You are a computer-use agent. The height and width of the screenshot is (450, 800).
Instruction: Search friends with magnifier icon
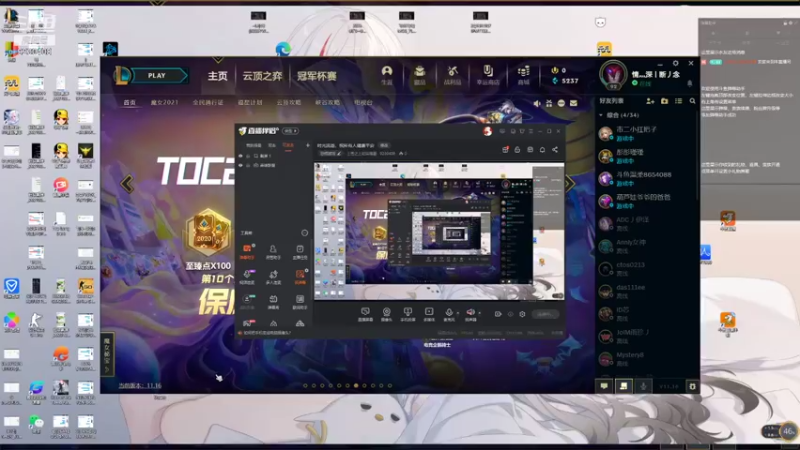click(x=692, y=101)
